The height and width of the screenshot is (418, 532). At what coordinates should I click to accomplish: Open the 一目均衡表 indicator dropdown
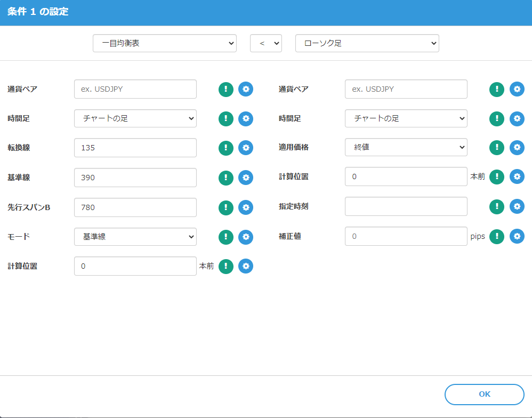click(x=165, y=43)
